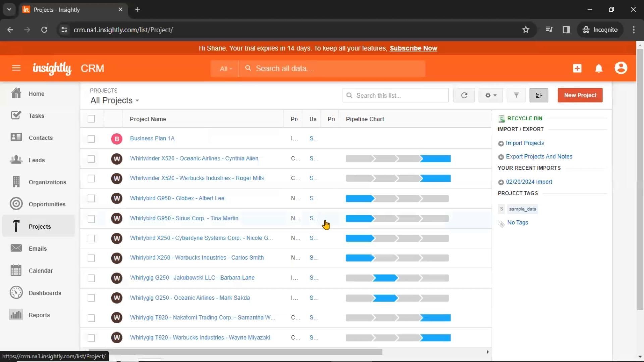Click the quick add plus icon
Image resolution: width=644 pixels, height=362 pixels.
(577, 68)
